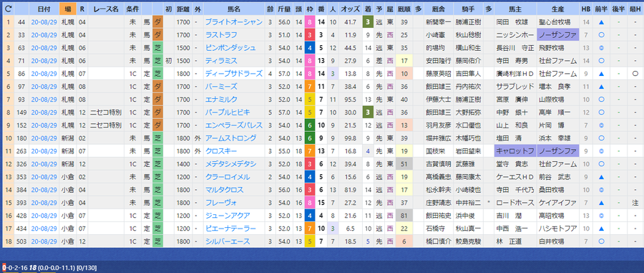
Task: Select owner cell サラブレッド
Action: 514,87
